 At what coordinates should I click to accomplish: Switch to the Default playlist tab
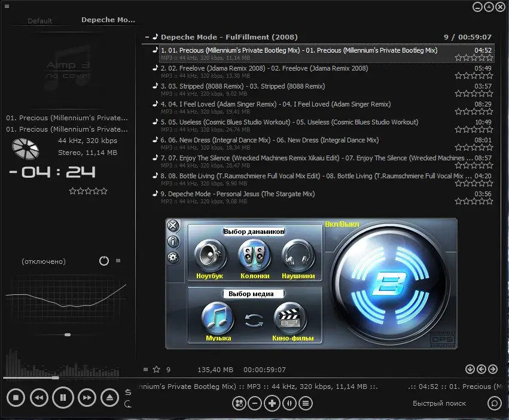coord(40,20)
